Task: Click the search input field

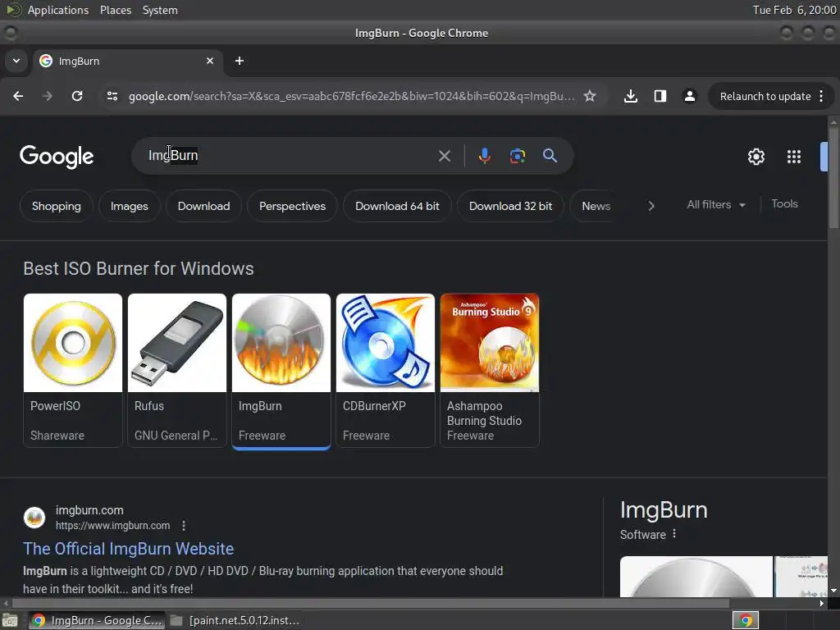Action: pyautogui.click(x=290, y=155)
